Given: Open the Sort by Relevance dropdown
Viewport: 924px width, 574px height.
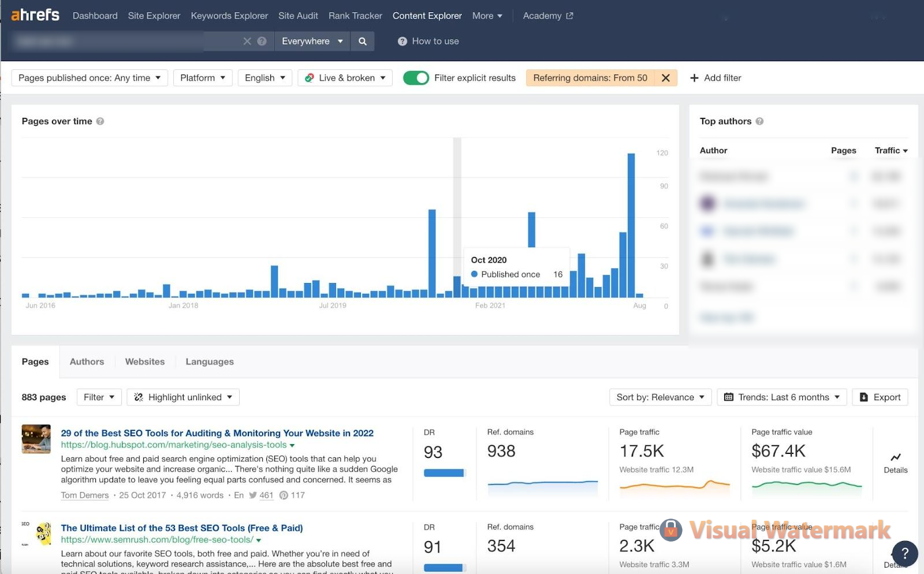Looking at the screenshot, I should pos(660,397).
